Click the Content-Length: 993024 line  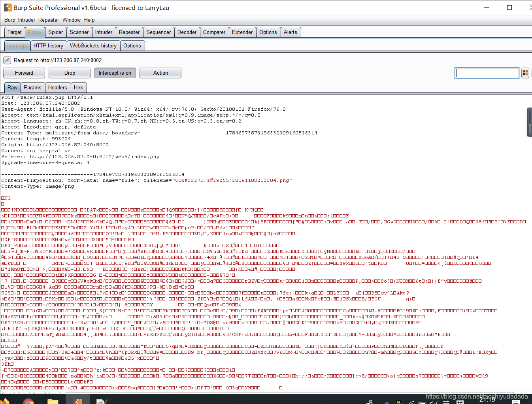[36, 139]
